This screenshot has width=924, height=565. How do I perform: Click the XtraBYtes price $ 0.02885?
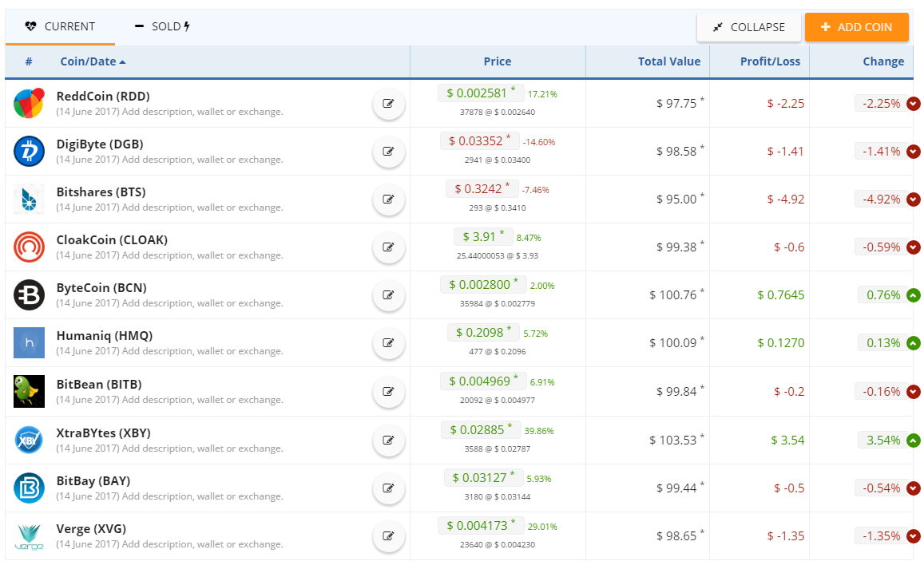480,429
